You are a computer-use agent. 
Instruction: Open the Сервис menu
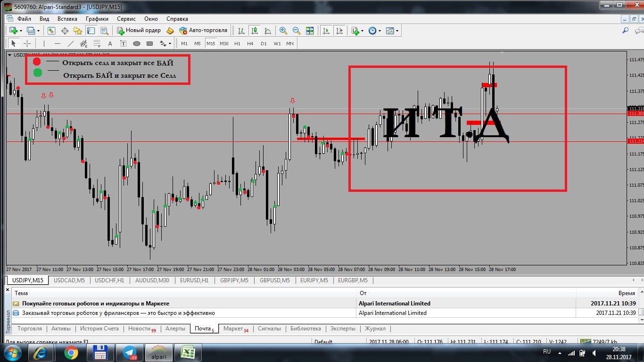point(126,19)
